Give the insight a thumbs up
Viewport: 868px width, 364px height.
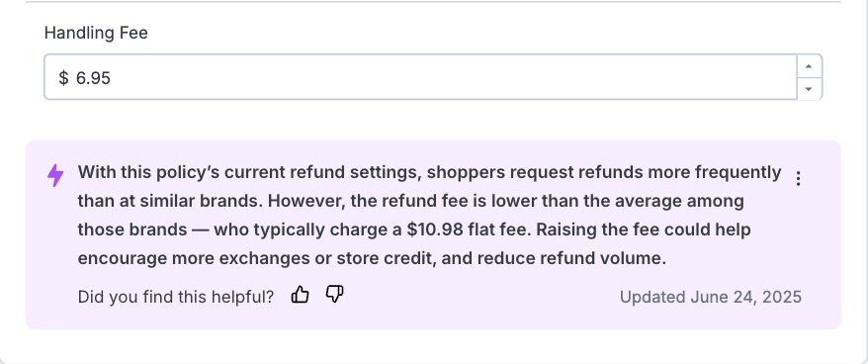300,295
